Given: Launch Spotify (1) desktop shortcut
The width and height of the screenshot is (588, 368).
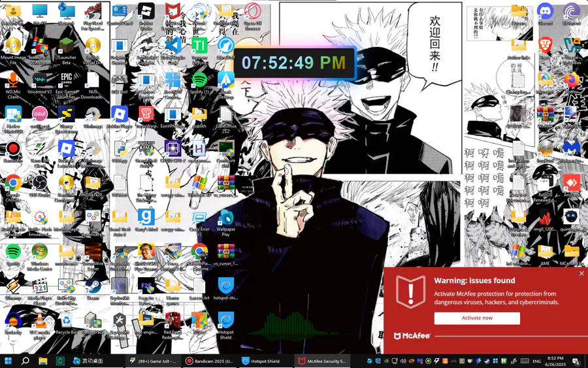Looking at the screenshot, I should coord(199,83).
